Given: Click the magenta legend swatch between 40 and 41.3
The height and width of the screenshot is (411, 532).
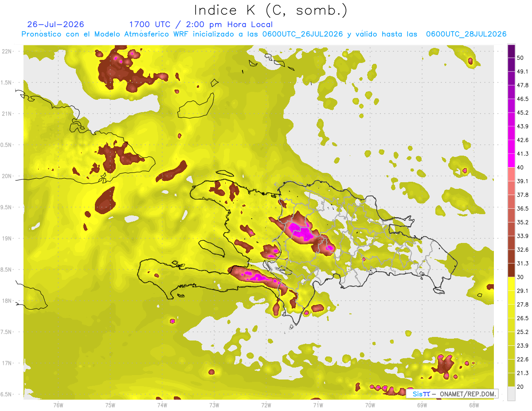Looking at the screenshot, I should (x=511, y=160).
